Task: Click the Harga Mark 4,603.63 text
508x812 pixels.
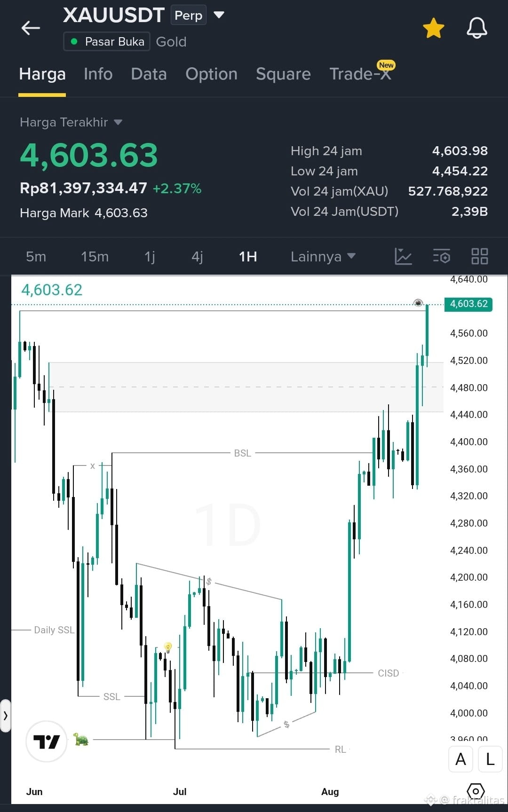Action: tap(84, 213)
